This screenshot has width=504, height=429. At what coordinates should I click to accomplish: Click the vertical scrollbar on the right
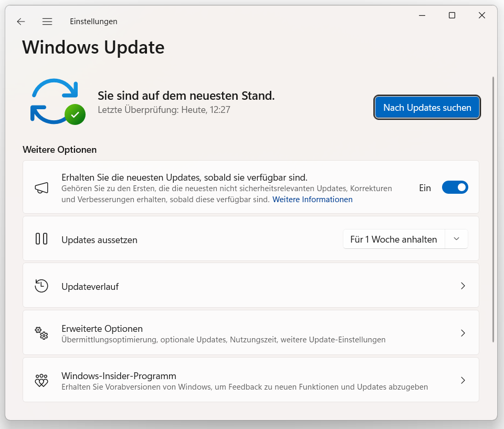pyautogui.click(x=493, y=210)
